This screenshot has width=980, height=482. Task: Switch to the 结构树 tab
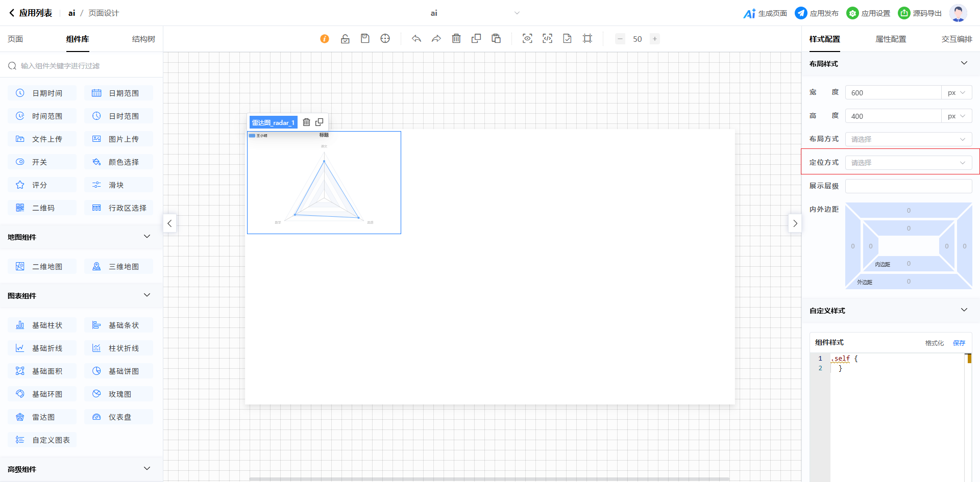coord(143,39)
